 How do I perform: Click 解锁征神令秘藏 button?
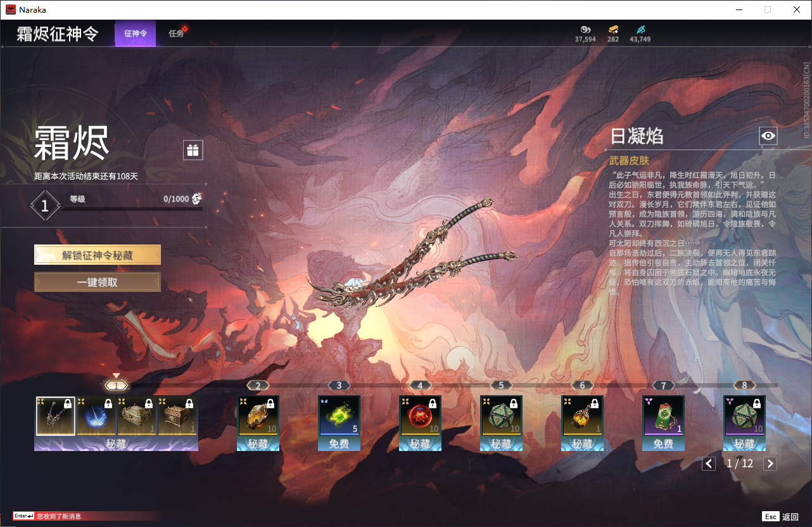click(98, 255)
